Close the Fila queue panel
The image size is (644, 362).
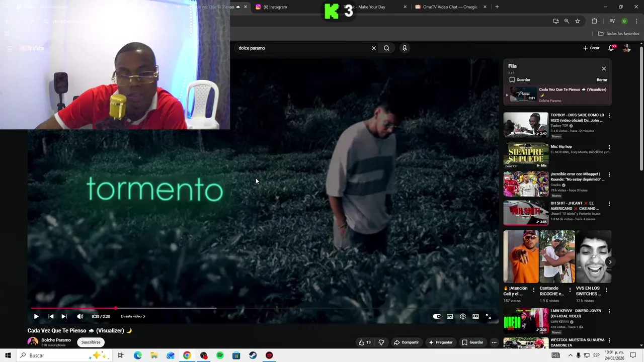point(604,68)
